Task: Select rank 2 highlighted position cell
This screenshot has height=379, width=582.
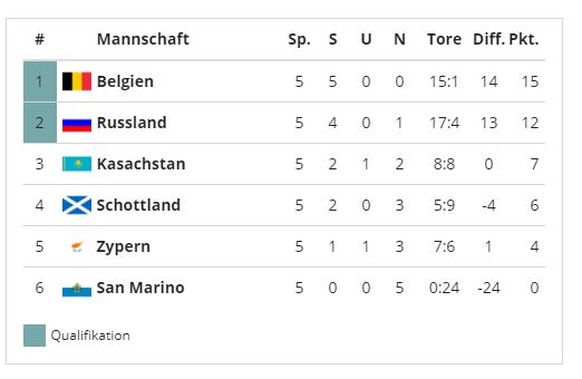Action: 40,122
